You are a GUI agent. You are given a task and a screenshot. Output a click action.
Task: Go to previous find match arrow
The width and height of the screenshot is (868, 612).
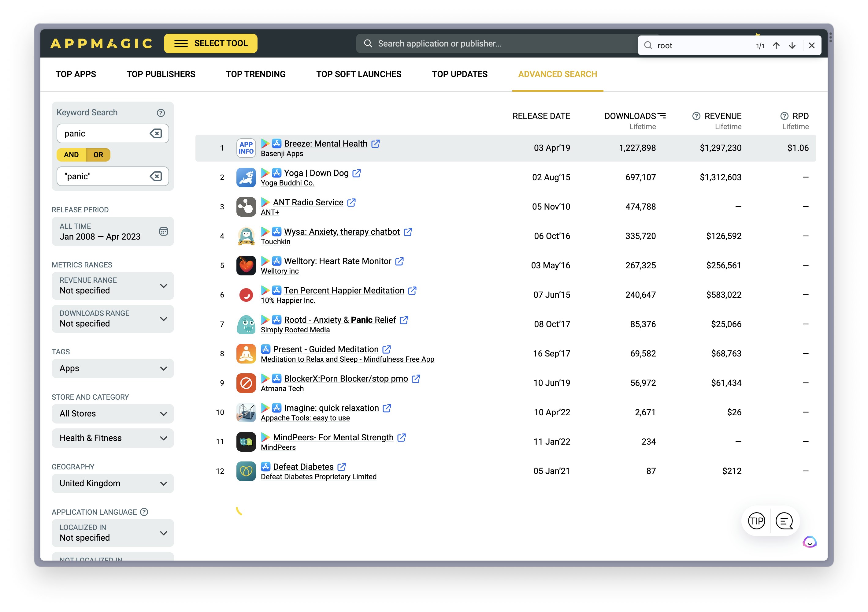(776, 45)
